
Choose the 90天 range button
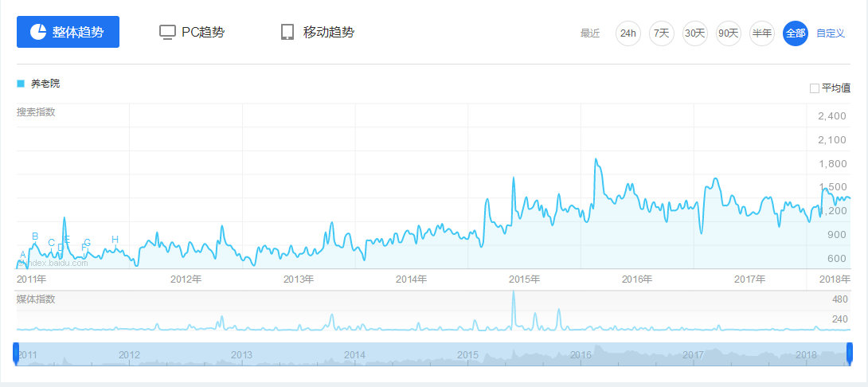click(729, 33)
